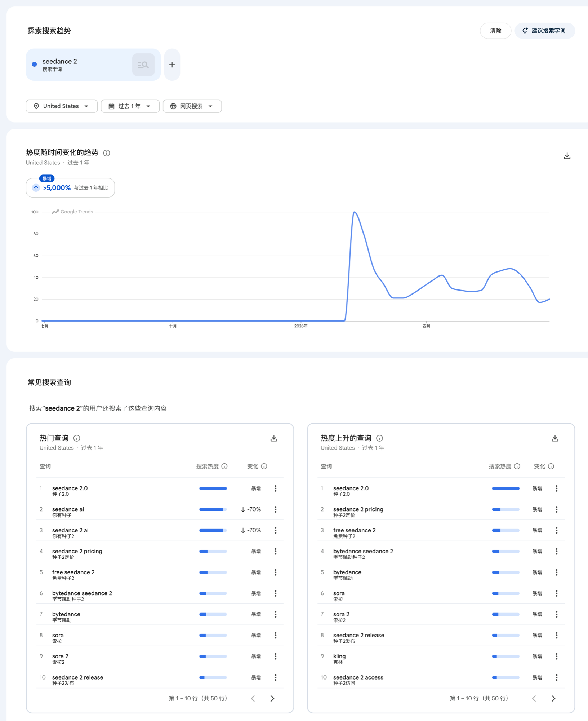Show 搜索热度 info icon in 热度上升的查询 table
Screen dimensions: 588x721
[x=517, y=466]
